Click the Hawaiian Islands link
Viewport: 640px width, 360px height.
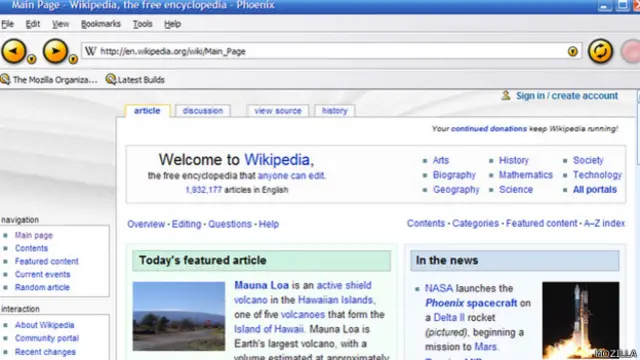tap(336, 300)
